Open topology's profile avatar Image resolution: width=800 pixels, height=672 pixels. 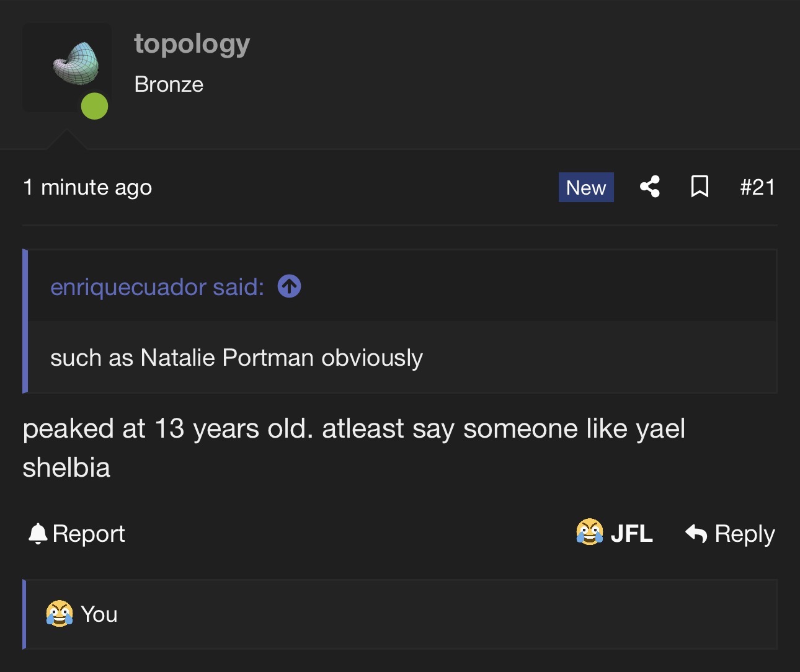pyautogui.click(x=67, y=67)
